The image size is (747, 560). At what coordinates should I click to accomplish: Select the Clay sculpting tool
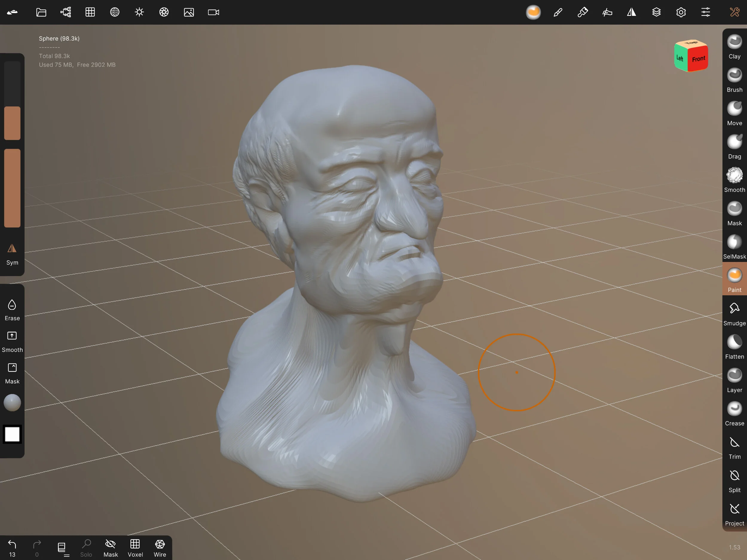tap(734, 47)
